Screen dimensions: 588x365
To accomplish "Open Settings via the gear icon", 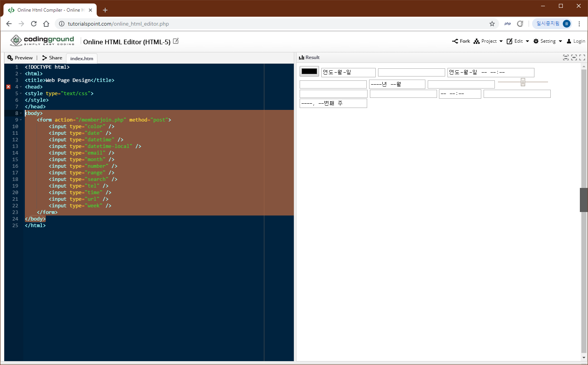I will click(536, 41).
